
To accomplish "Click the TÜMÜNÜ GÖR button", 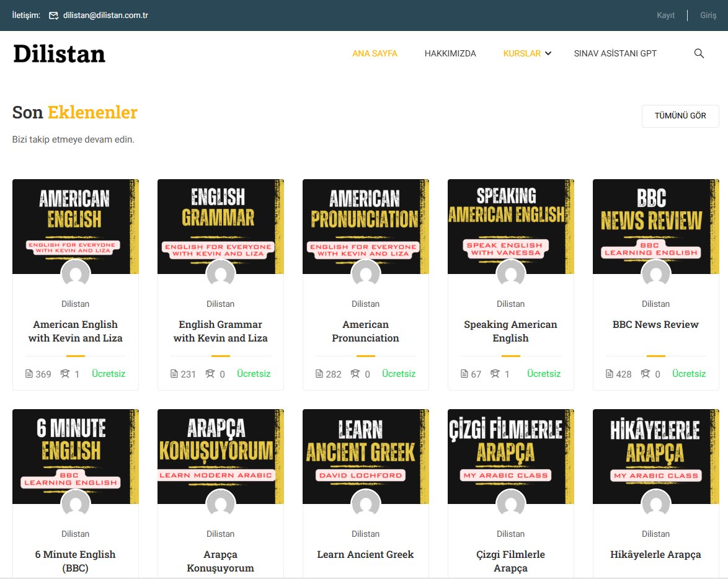I will pyautogui.click(x=680, y=116).
